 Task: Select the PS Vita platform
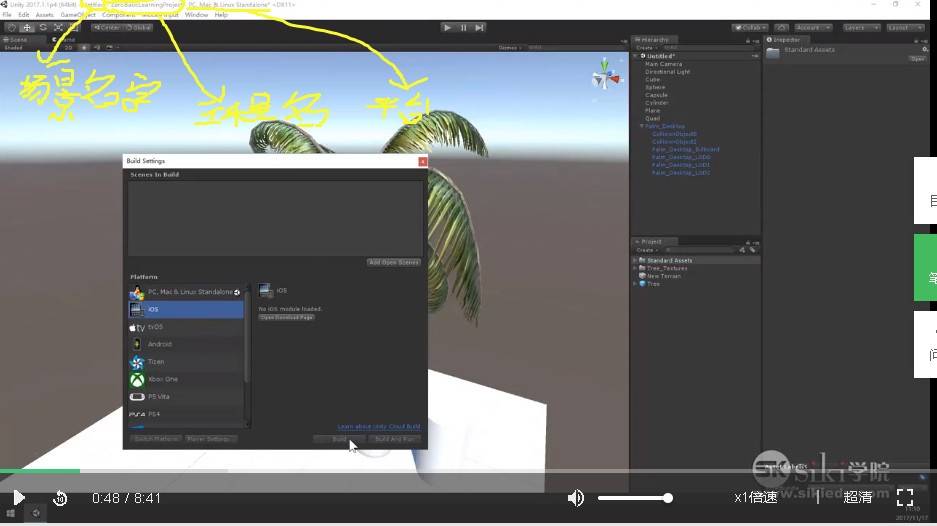click(186, 396)
